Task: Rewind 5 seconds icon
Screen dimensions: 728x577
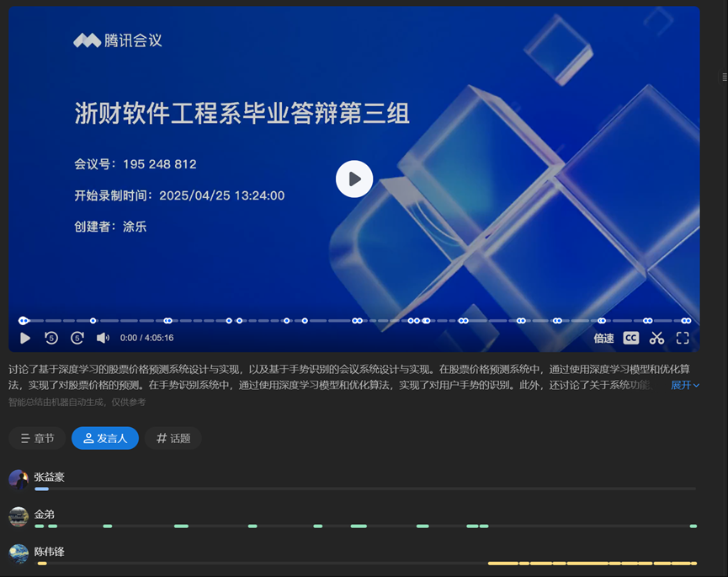Action: (x=51, y=338)
